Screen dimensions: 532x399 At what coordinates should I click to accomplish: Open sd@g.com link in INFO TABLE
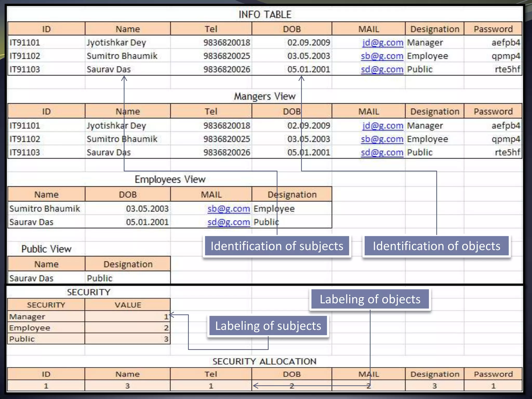pos(382,70)
